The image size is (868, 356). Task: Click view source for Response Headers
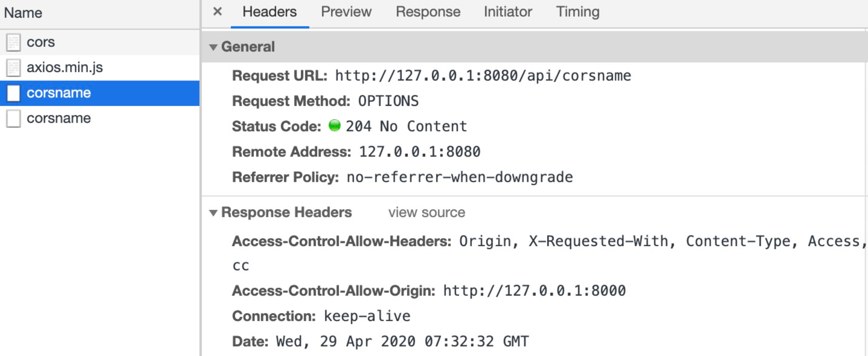coord(426,212)
